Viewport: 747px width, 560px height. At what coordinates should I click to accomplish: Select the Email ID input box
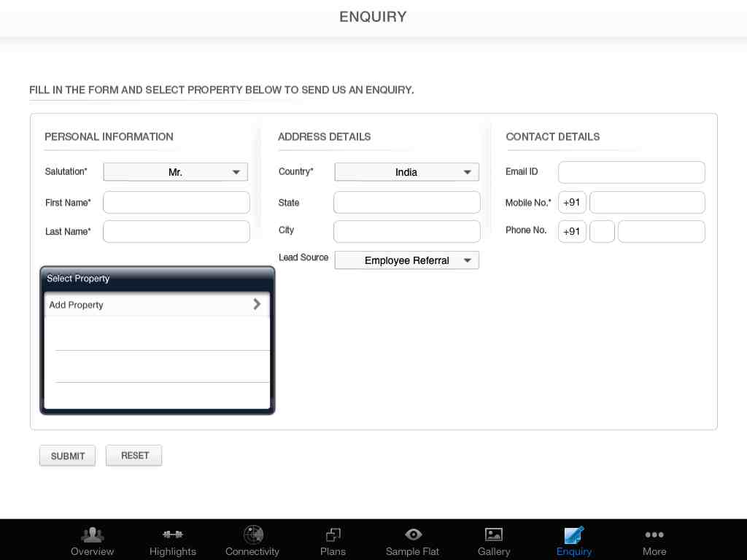[632, 172]
